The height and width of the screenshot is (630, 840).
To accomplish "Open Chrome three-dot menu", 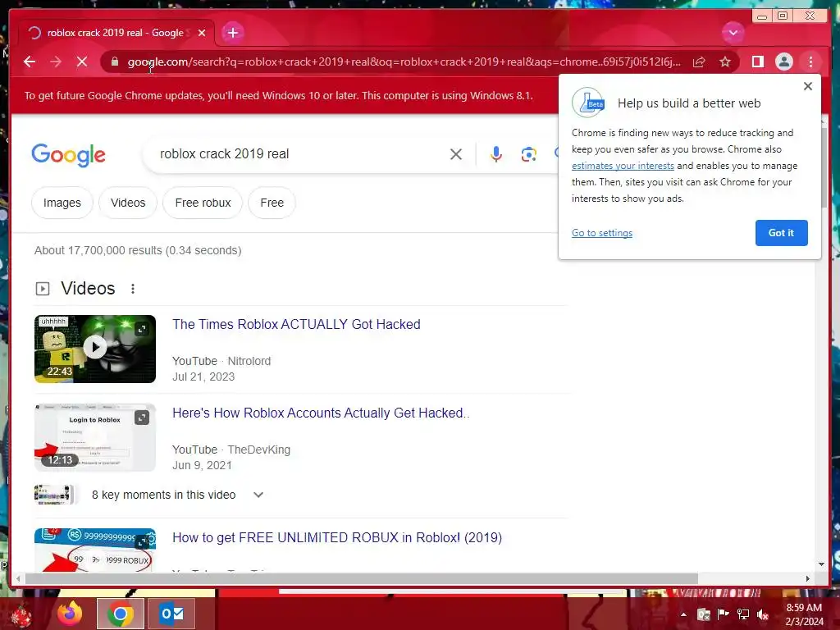I will tap(810, 62).
